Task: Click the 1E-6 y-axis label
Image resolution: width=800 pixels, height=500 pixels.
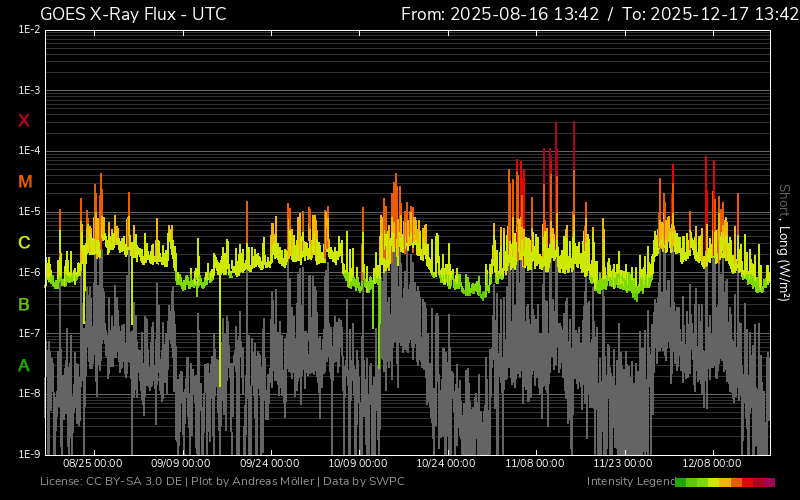Action: [x=29, y=272]
